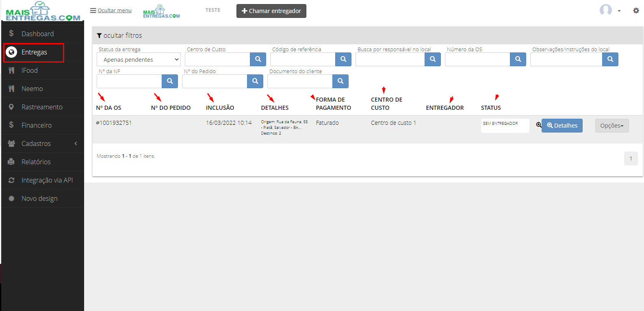644x311 pixels.
Task: Open Detalhes for order 1001932751
Action: point(562,126)
